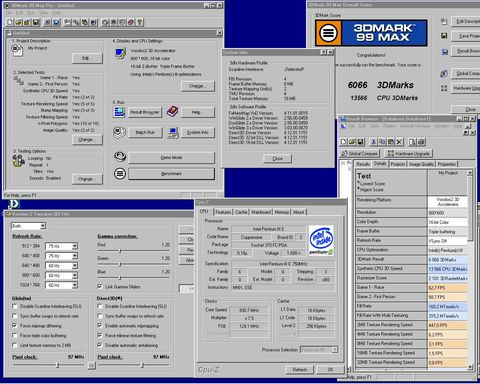The width and height of the screenshot is (480, 384).
Task: Click the Green gamma slider handle
Action: (120, 264)
